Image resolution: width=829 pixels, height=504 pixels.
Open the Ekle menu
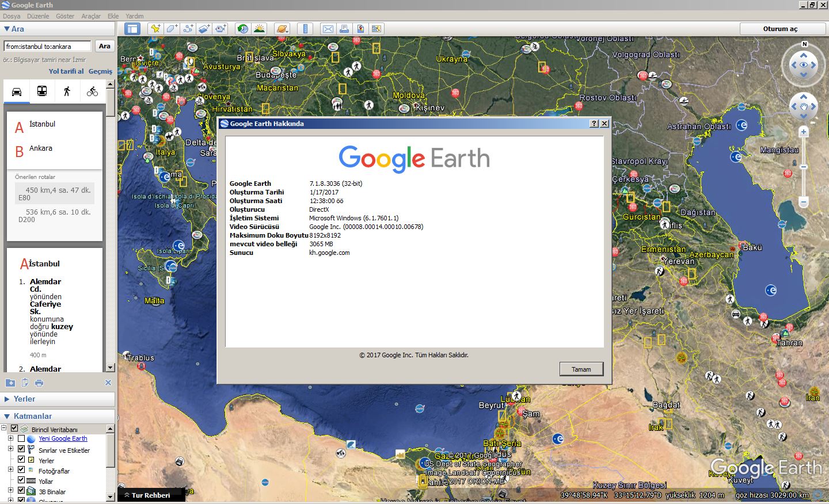click(113, 16)
